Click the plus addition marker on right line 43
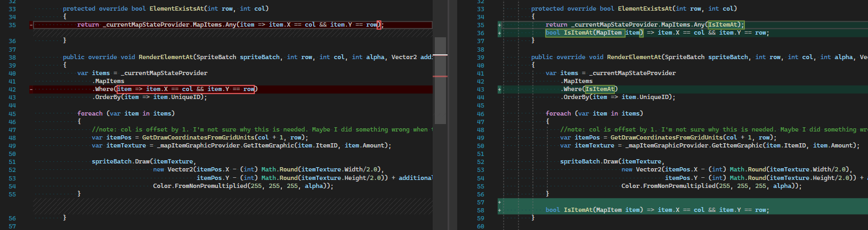This screenshot has height=230, width=868. [499, 89]
